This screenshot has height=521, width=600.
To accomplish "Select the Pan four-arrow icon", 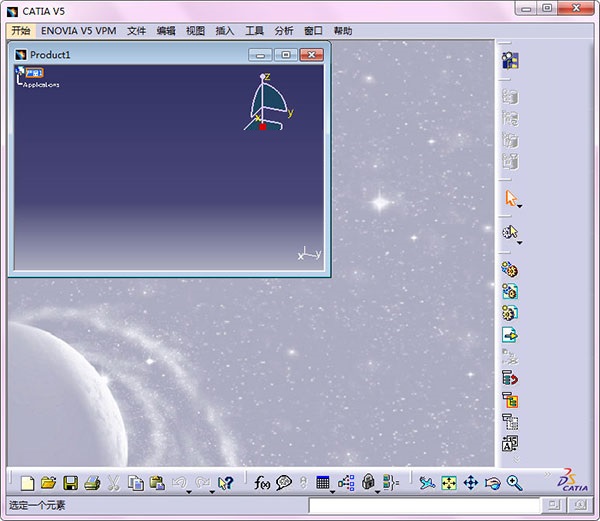I will [x=471, y=483].
